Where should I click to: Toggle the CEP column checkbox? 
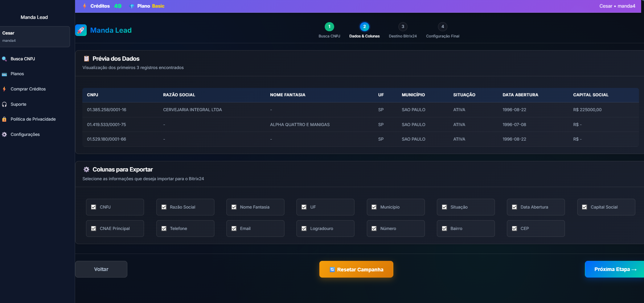point(514,229)
